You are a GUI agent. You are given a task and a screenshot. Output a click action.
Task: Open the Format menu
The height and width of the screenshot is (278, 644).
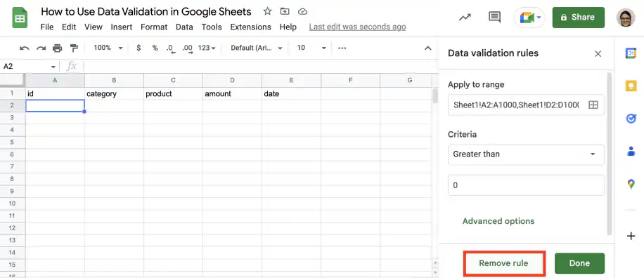pos(154,27)
